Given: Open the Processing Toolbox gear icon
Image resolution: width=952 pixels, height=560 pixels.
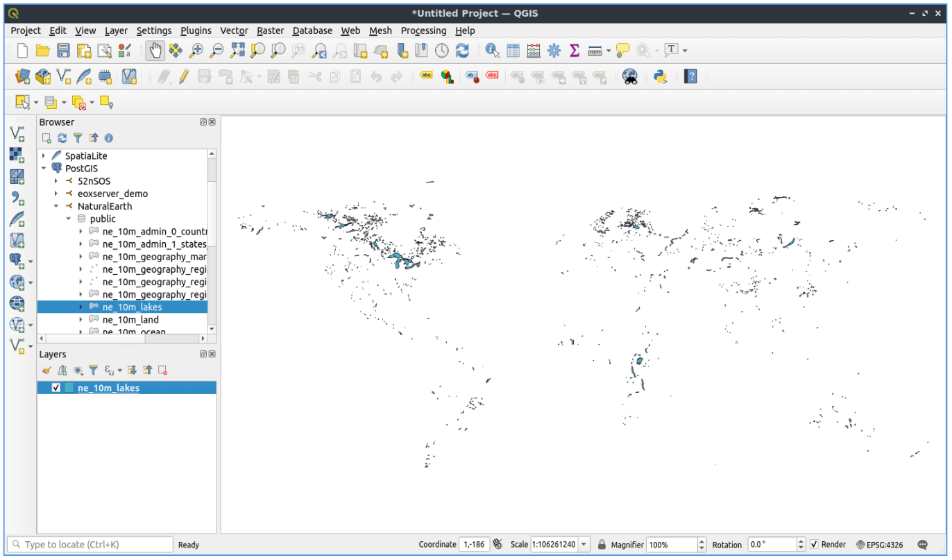Looking at the screenshot, I should click(554, 50).
